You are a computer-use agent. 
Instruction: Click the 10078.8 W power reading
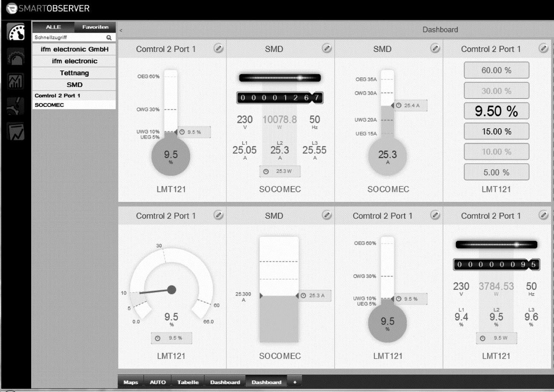(280, 121)
